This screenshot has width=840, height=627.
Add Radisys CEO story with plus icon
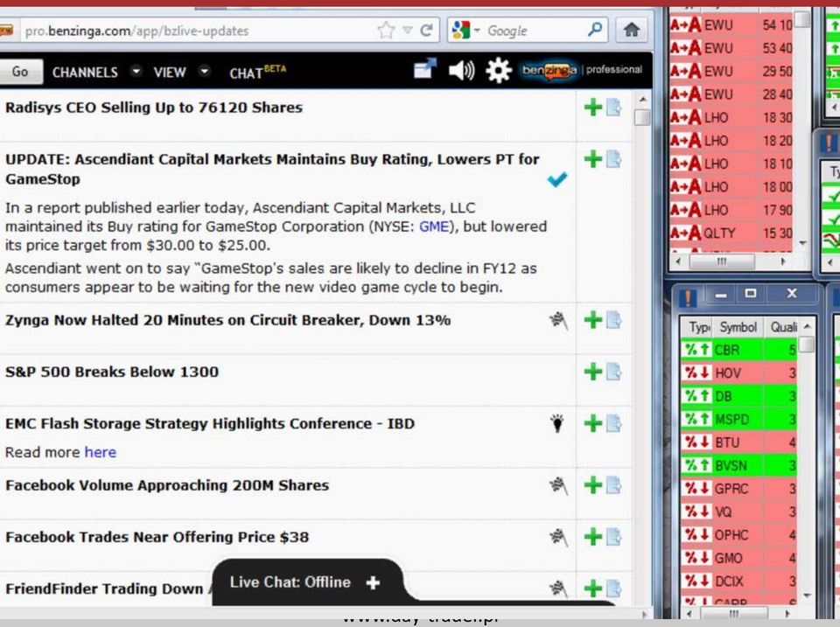(x=593, y=107)
